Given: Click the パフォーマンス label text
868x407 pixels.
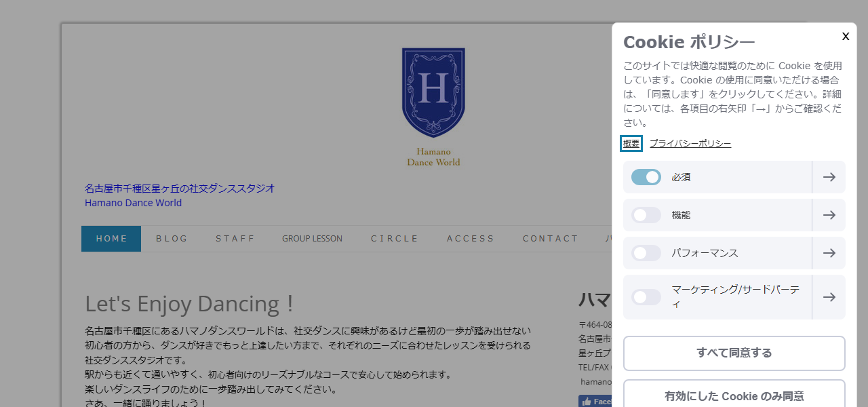Looking at the screenshot, I should pos(705,253).
